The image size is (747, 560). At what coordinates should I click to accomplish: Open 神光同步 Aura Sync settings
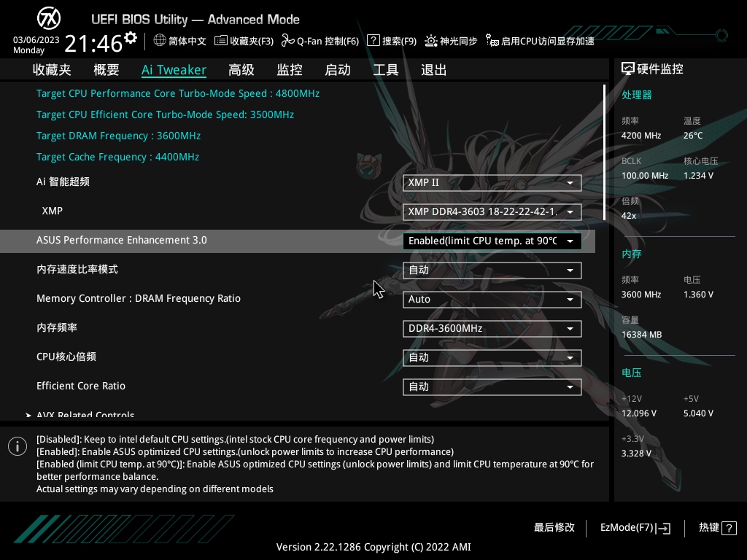point(451,41)
